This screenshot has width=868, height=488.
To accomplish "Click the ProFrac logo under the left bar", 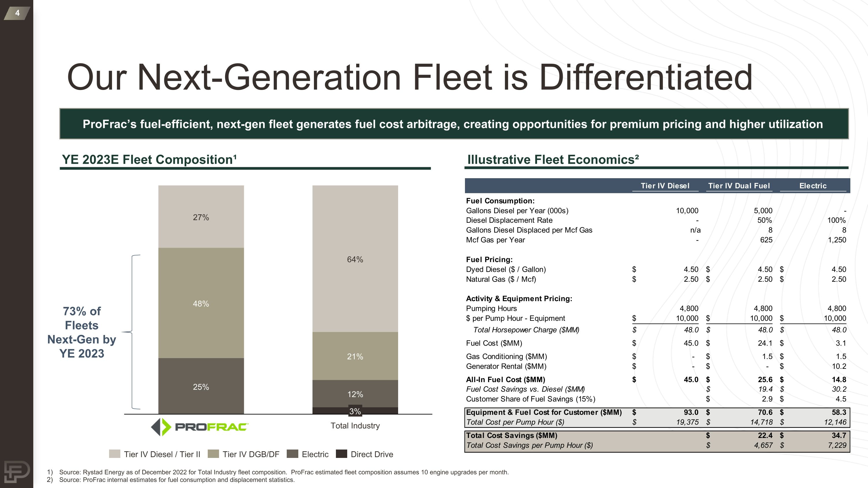I will point(200,427).
